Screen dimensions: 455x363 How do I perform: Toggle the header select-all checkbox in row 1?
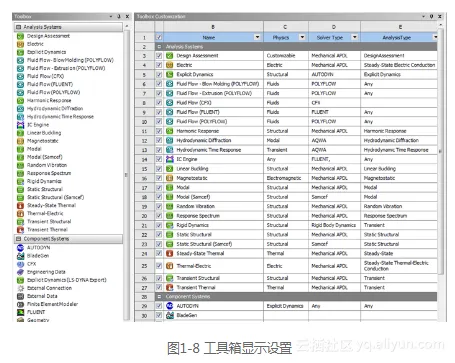point(159,37)
